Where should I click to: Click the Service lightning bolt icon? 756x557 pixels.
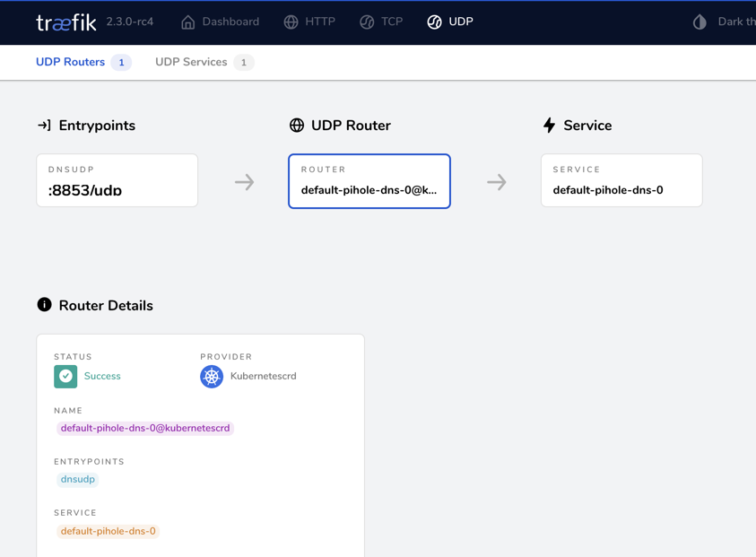(550, 126)
